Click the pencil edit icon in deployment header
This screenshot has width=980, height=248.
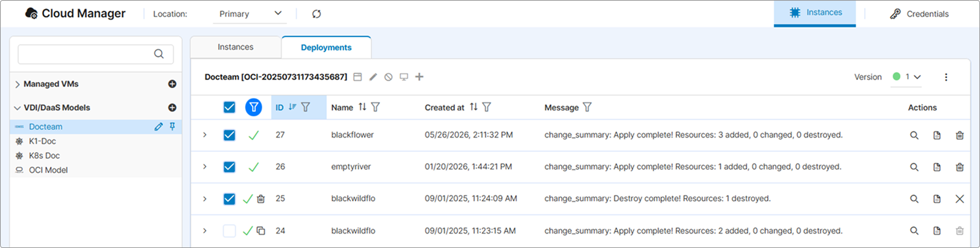pos(373,77)
